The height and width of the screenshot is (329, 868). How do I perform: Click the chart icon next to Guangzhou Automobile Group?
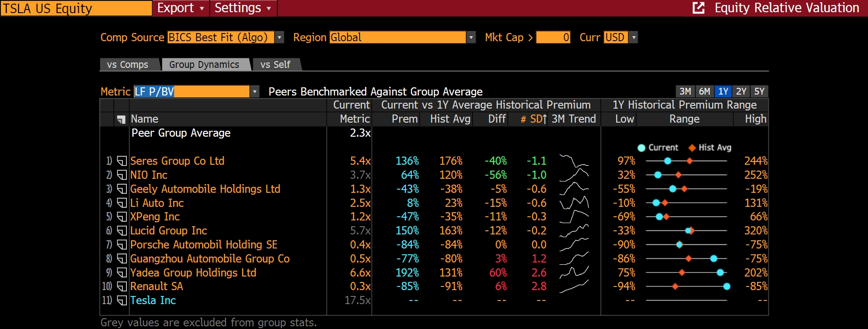[x=121, y=259]
